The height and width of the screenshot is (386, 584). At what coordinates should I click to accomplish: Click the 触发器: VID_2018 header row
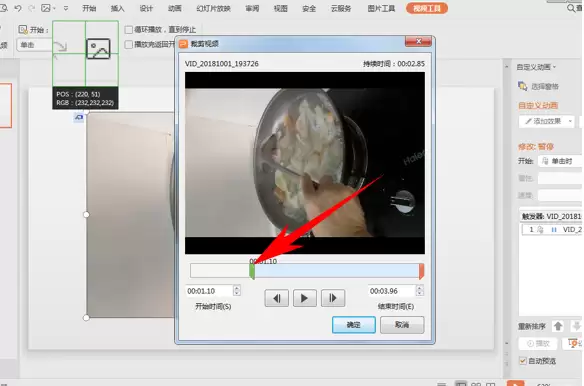[552, 216]
